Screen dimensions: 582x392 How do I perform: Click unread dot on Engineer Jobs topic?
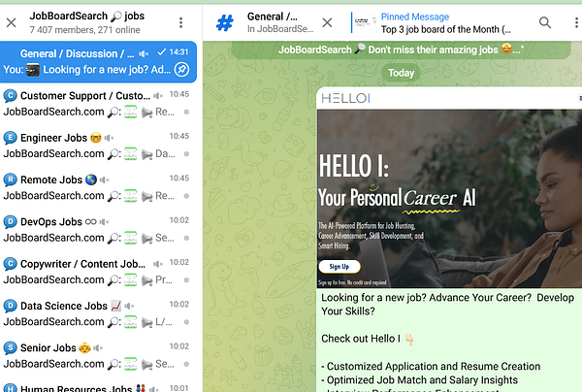pyautogui.click(x=186, y=153)
